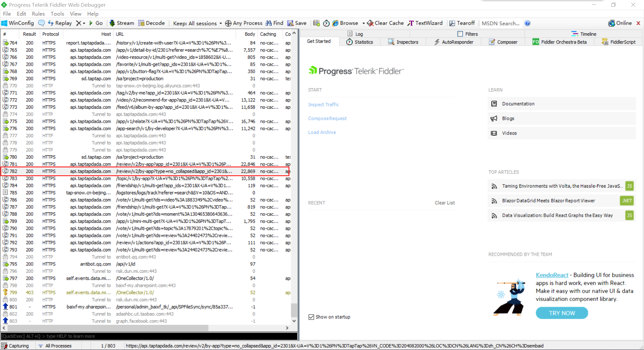This screenshot has height=350, width=644.
Task: Toggle the Filters tab checkbox
Action: point(460,34)
